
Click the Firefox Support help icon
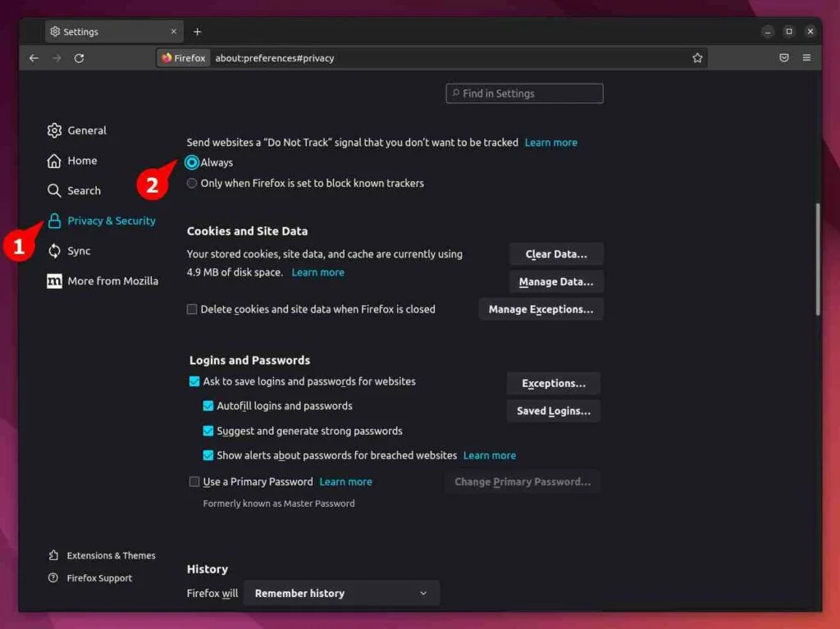(x=53, y=577)
